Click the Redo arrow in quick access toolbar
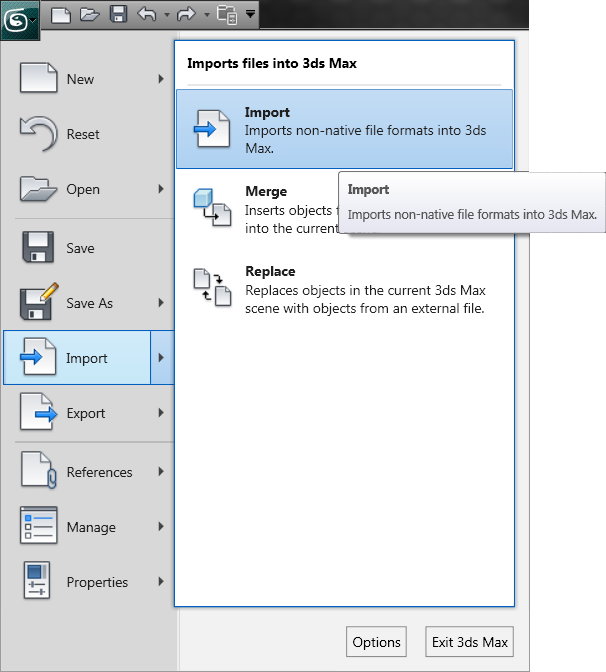The width and height of the screenshot is (606, 672). point(186,14)
